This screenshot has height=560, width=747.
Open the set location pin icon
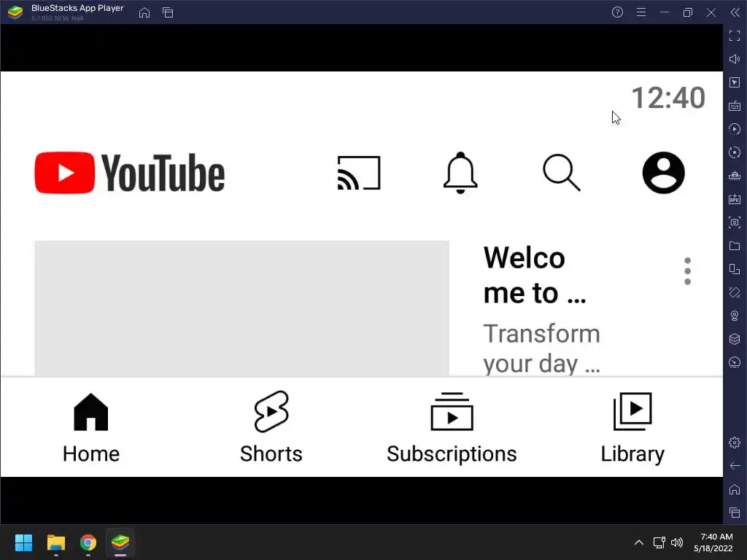[735, 316]
